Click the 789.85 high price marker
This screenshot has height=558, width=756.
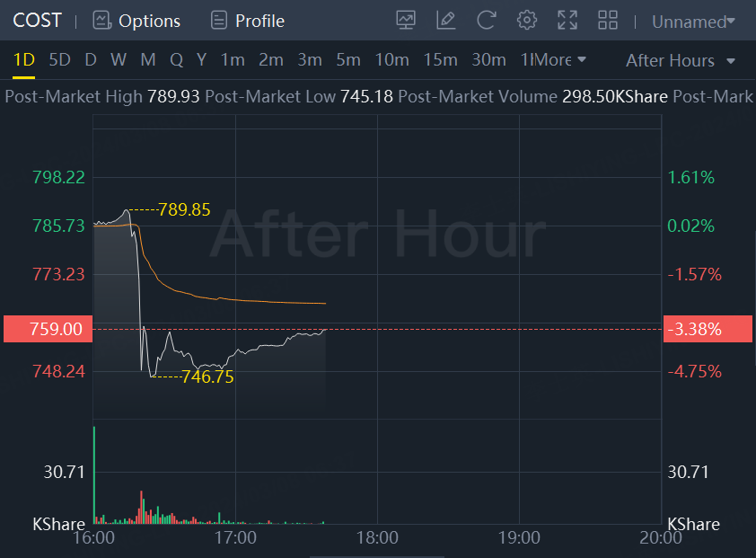point(184,210)
